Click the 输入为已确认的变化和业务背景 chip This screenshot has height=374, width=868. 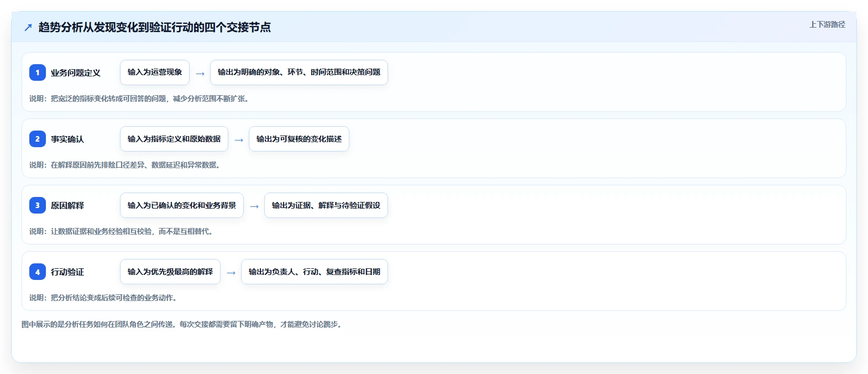182,205
